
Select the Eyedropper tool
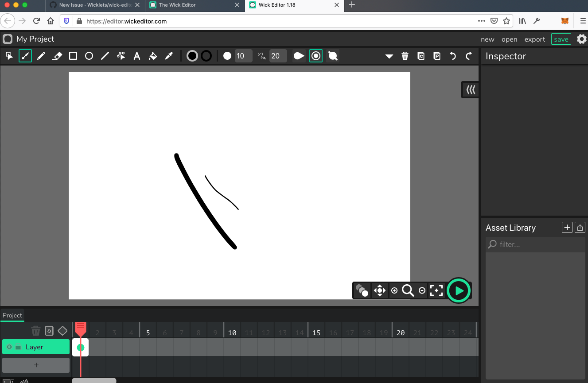(x=169, y=56)
